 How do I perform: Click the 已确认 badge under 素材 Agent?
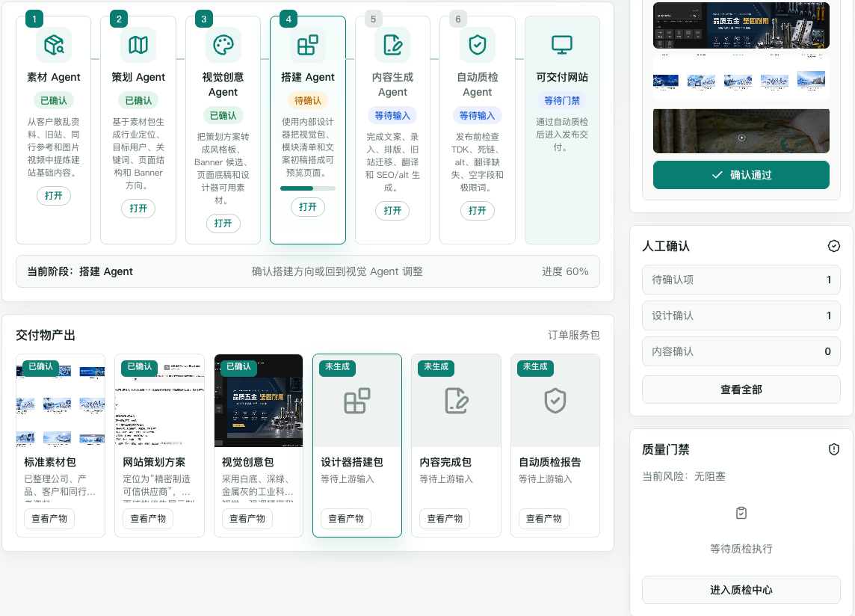54,100
